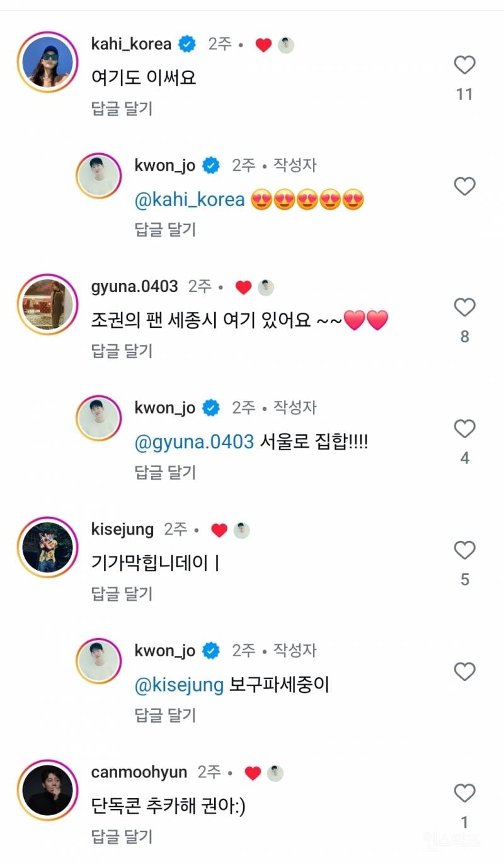This screenshot has height=865, width=504.
Task: Tap heart on gyuna.0403's comment
Action: click(464, 307)
